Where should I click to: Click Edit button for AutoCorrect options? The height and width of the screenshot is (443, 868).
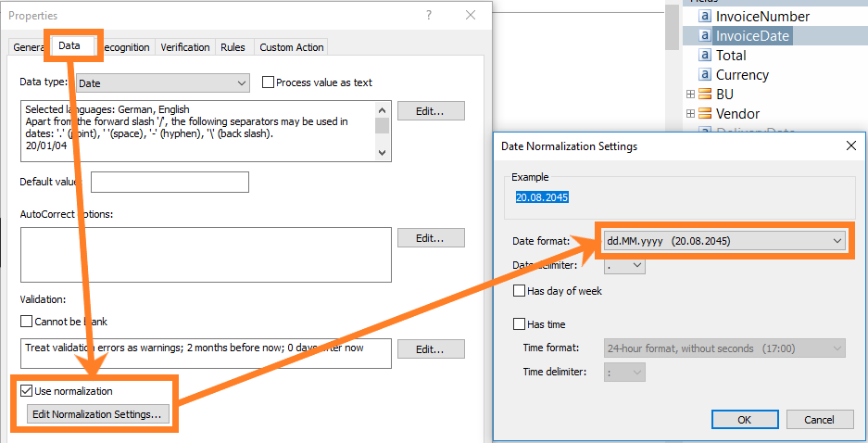click(x=431, y=237)
